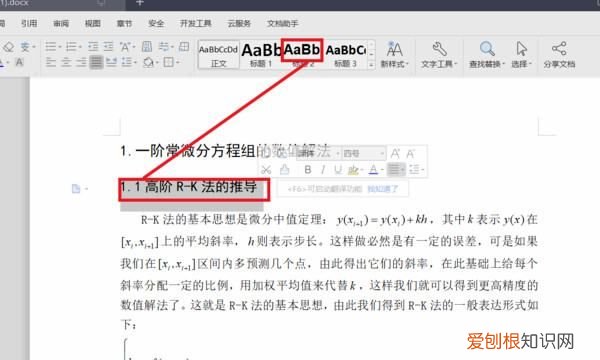Toggle bold in the mini toolbar
The height and width of the screenshot is (360, 600).
(308, 169)
